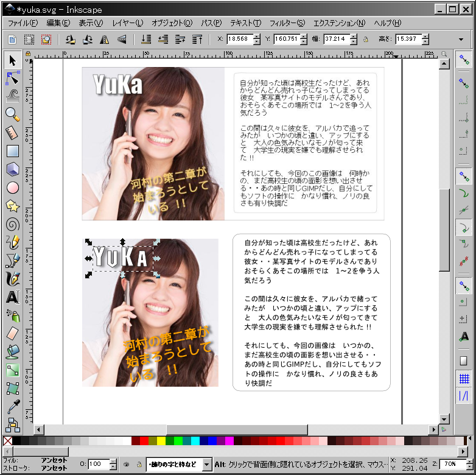Click the horizontal scrollbar left arrow

[x=38, y=429]
